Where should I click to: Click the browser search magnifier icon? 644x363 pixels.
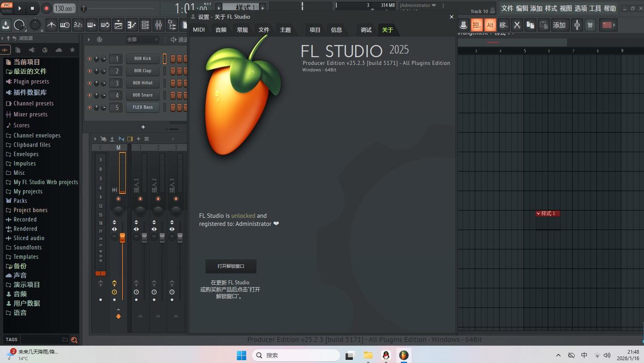(x=74, y=340)
